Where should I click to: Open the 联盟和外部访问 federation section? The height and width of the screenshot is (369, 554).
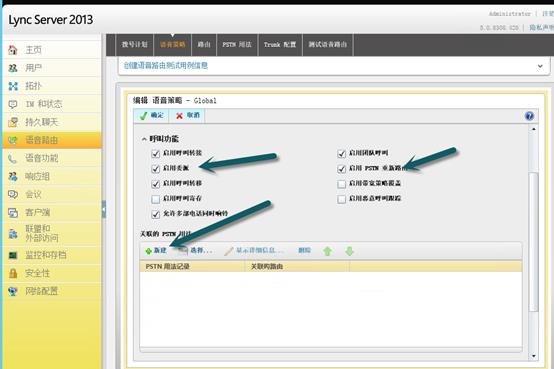[x=52, y=233]
